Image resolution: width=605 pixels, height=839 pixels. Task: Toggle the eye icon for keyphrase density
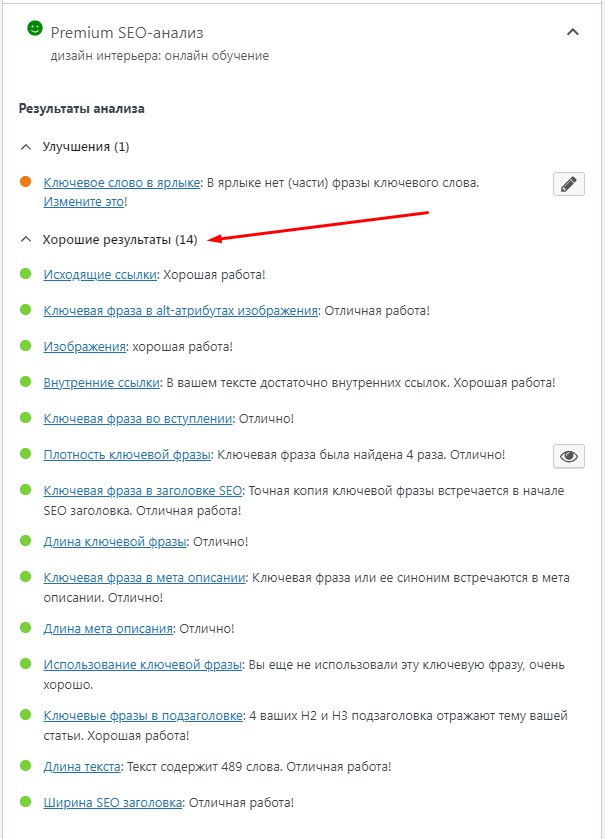pos(568,456)
